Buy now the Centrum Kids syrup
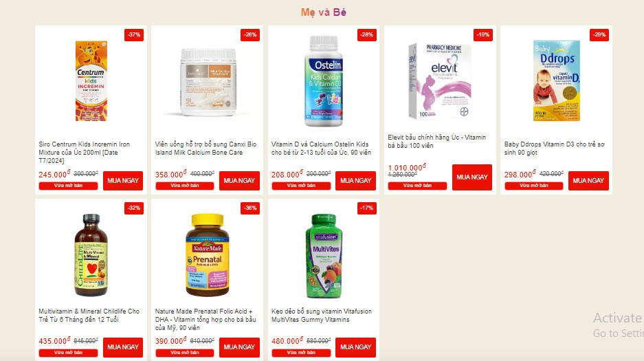The width and height of the screenshot is (644, 361). (123, 181)
